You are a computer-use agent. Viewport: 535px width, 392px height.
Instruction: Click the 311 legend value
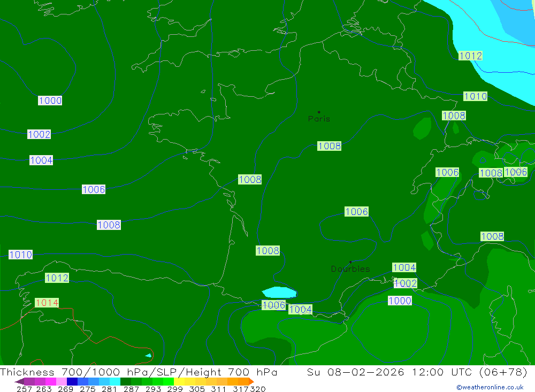click(x=219, y=389)
